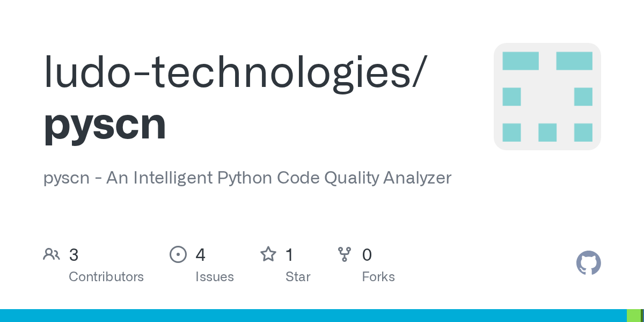Image resolution: width=644 pixels, height=322 pixels.
Task: Open the ludo-technologies identicon avatar
Action: point(547,97)
